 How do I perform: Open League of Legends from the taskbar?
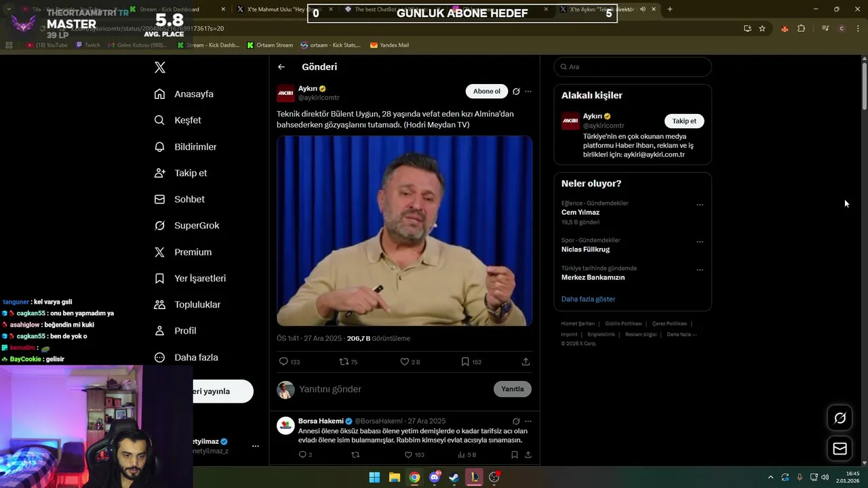[x=475, y=477]
